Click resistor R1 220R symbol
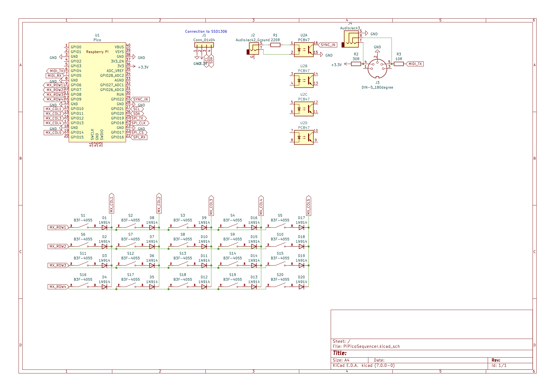This screenshot has width=555, height=392. (x=275, y=45)
